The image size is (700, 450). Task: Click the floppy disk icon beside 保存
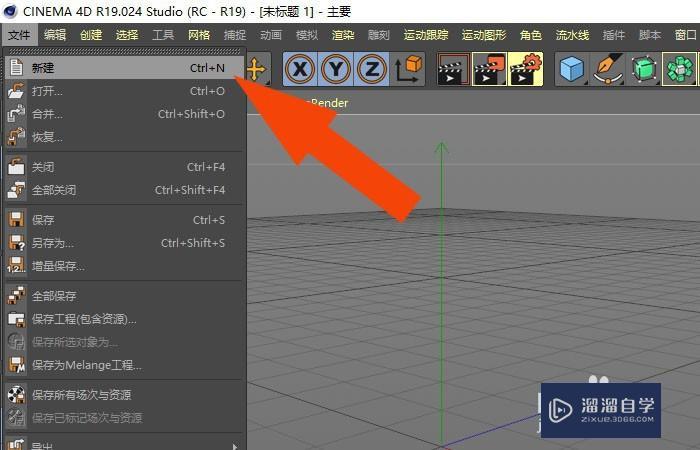click(x=16, y=220)
